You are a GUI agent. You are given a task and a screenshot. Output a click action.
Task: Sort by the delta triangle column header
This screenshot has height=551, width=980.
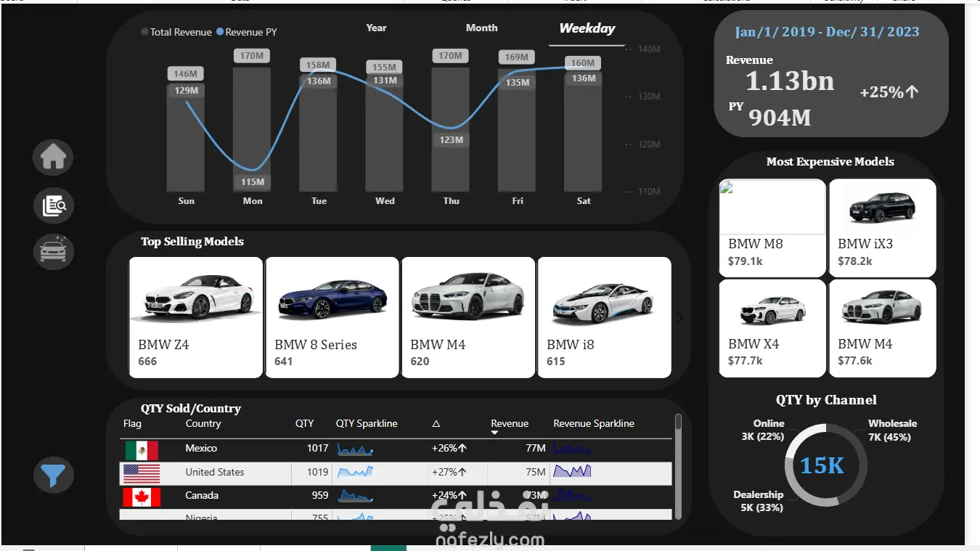(x=436, y=424)
